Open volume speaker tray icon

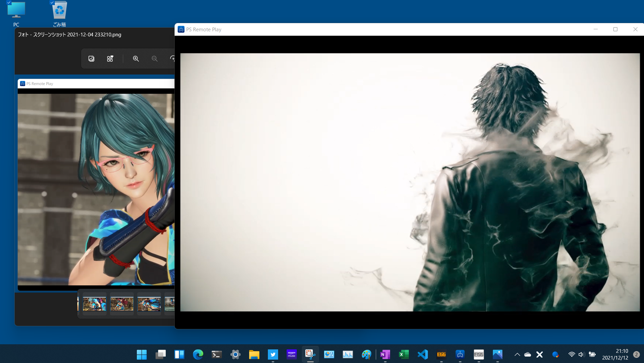(x=581, y=354)
